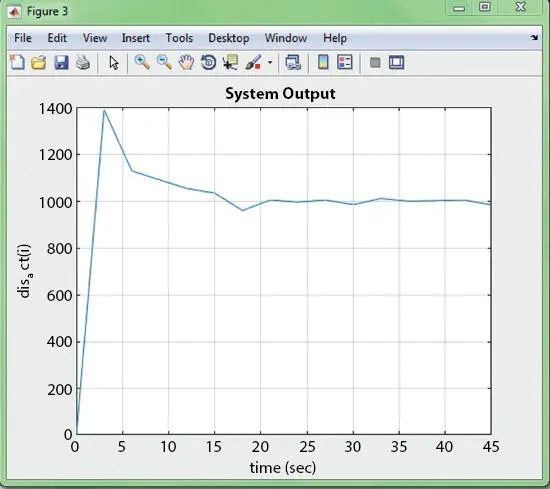The height and width of the screenshot is (489, 550).
Task: Show Plot Tools and dock figure
Action: point(396,62)
